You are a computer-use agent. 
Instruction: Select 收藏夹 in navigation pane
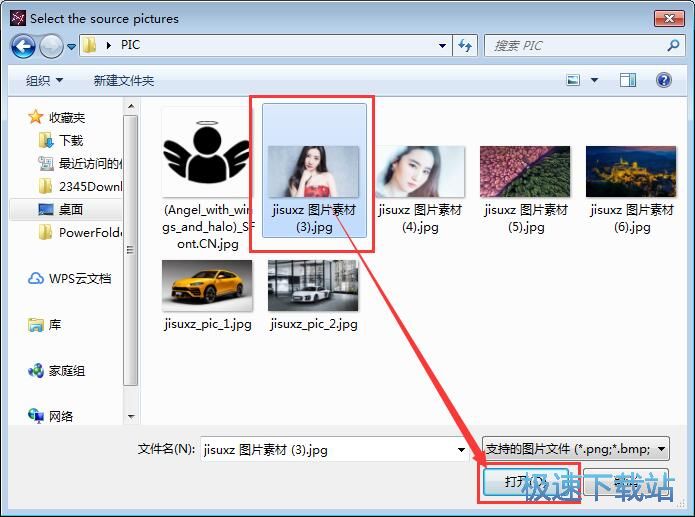click(66, 118)
